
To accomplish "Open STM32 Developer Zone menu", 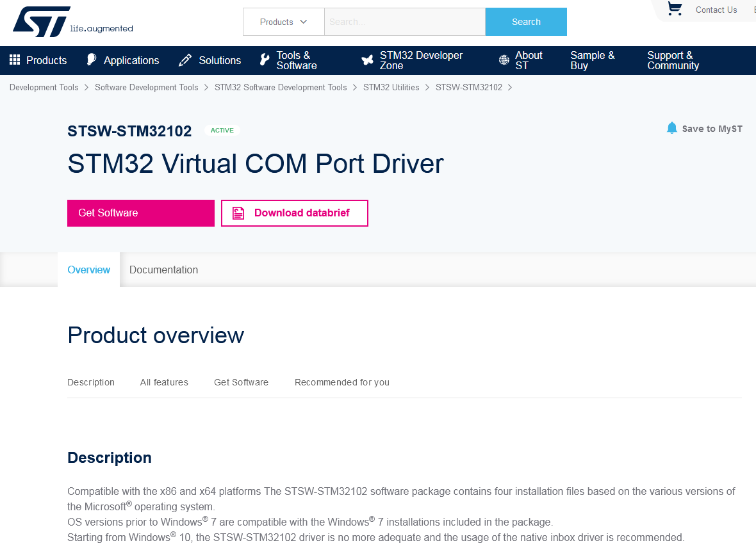I will point(421,60).
